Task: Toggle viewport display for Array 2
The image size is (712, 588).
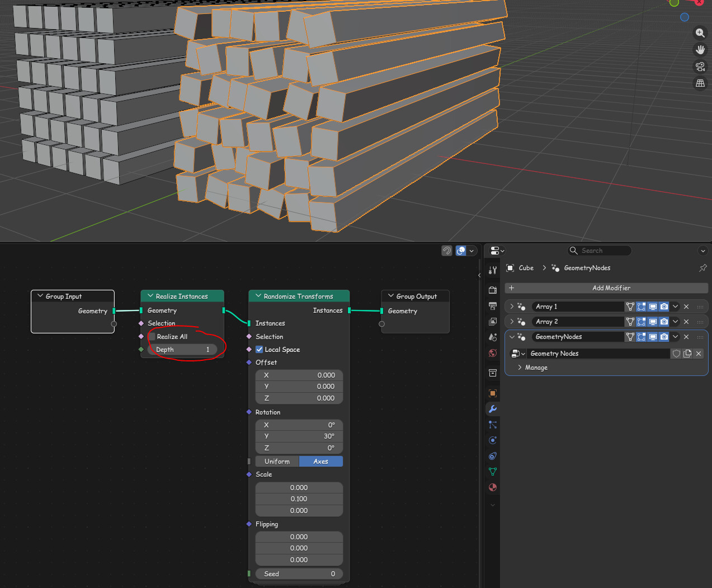Action: [653, 322]
